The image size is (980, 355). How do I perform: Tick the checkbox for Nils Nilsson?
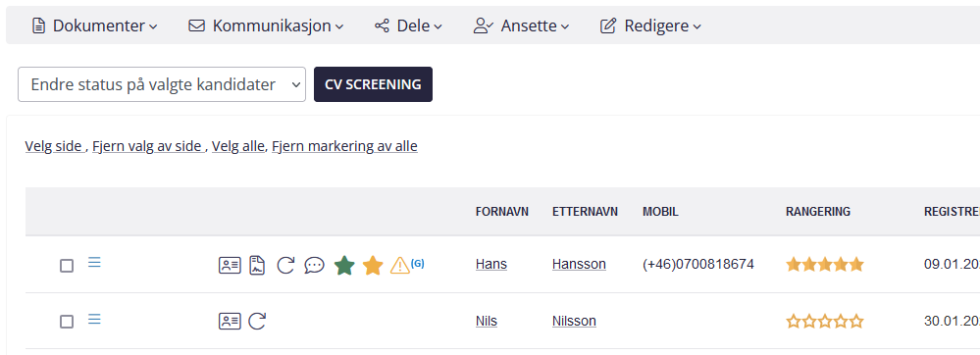[x=67, y=322]
